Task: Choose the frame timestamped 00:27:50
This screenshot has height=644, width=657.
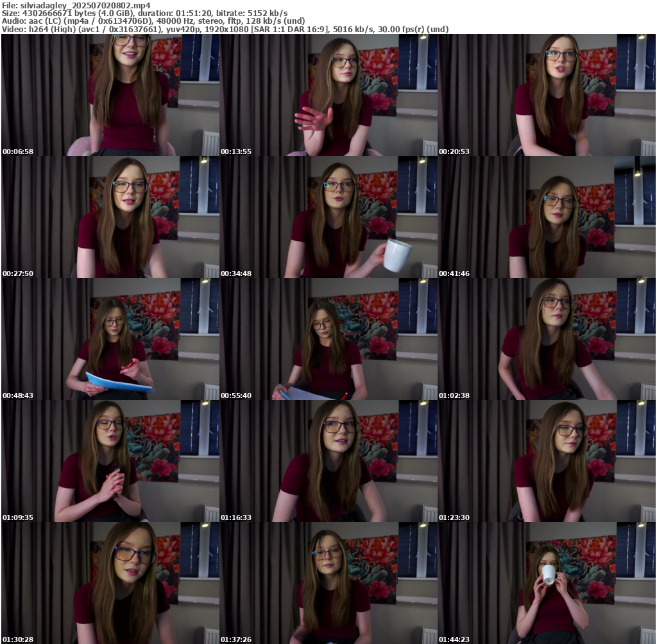Action: [110, 217]
